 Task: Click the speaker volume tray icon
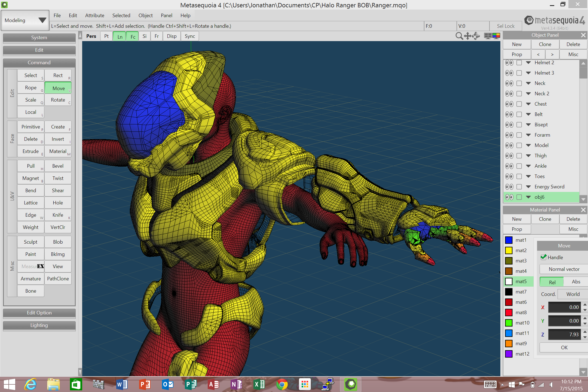[x=551, y=385]
